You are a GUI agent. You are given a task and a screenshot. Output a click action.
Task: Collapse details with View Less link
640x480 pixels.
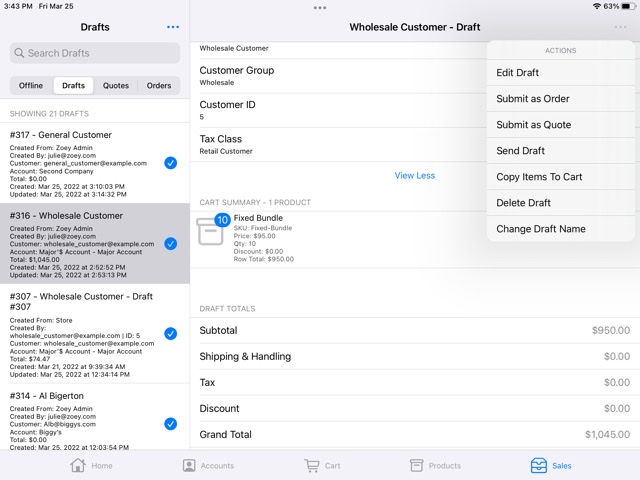point(415,176)
